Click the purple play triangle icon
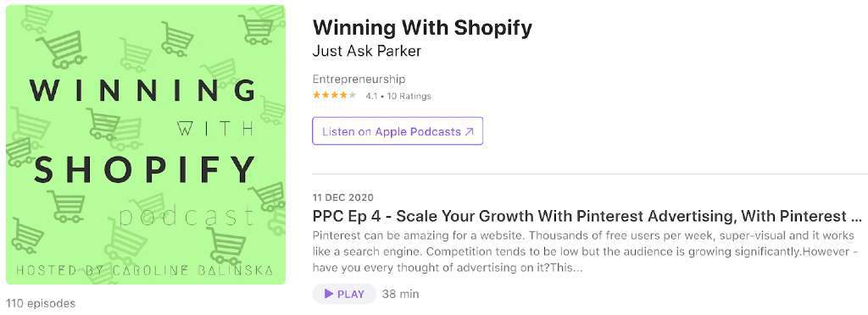Viewport: 868px width, 315px height. pyautogui.click(x=329, y=294)
